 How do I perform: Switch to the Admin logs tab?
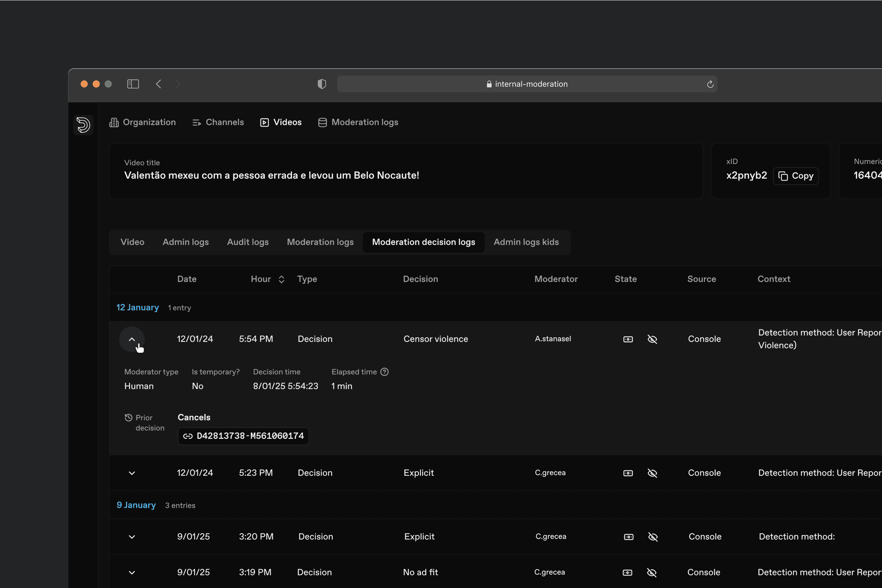(x=186, y=242)
